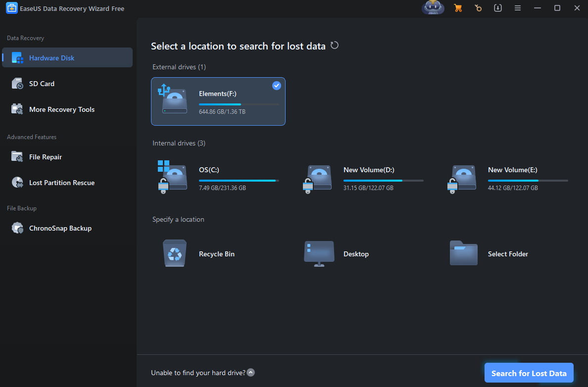
Task: Open the hamburger menu in the titlebar
Action: point(517,8)
